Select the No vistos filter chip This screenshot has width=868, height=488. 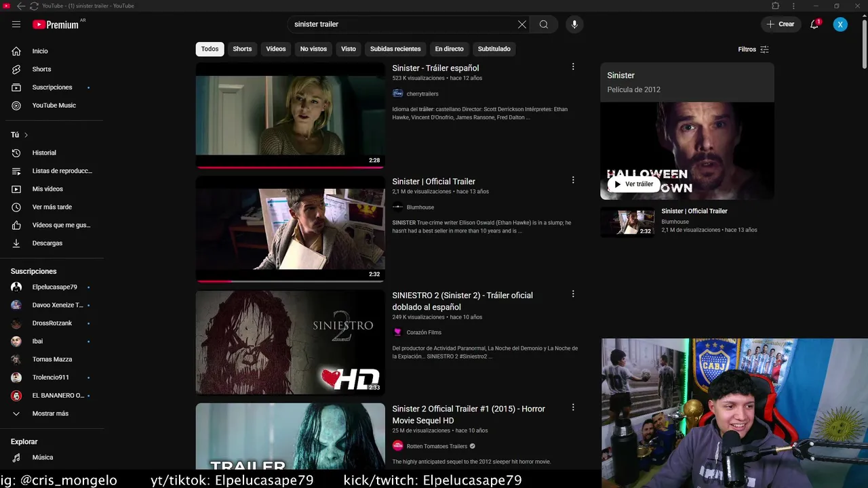[313, 49]
